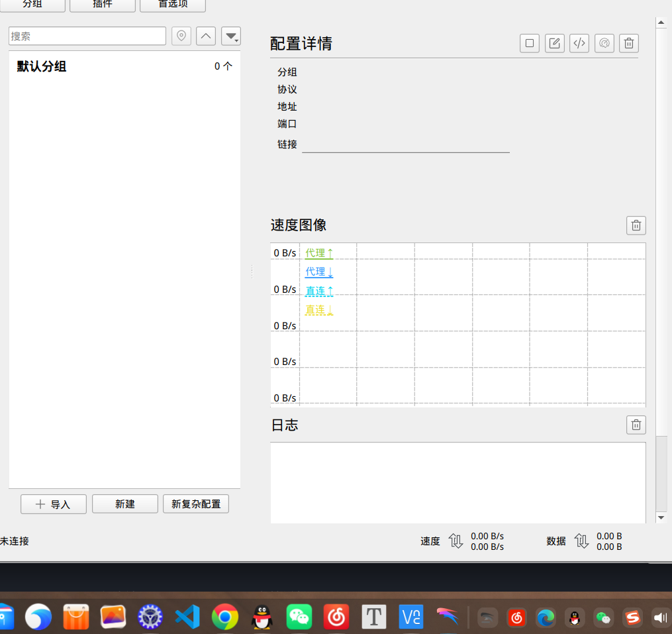Click the 链接 share link text field

tap(406, 144)
